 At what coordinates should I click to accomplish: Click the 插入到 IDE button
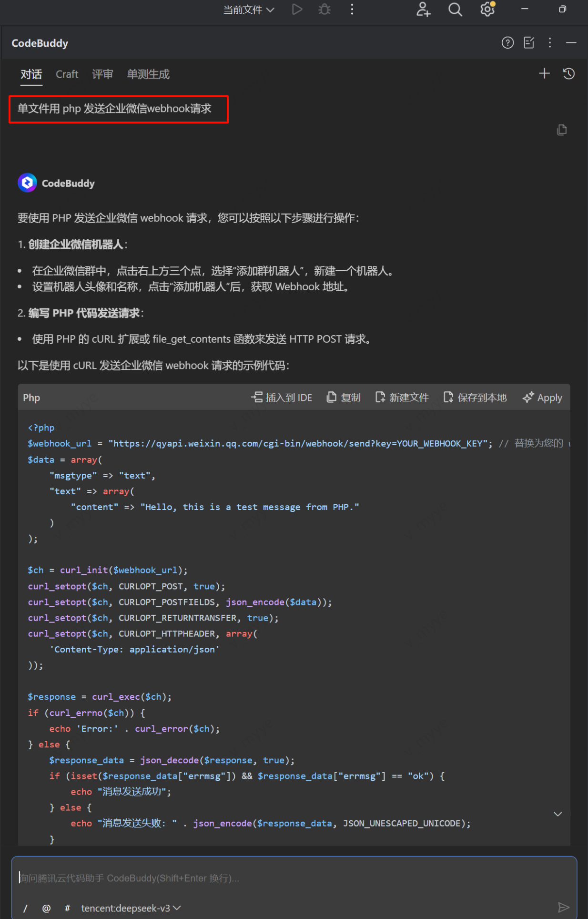(282, 398)
